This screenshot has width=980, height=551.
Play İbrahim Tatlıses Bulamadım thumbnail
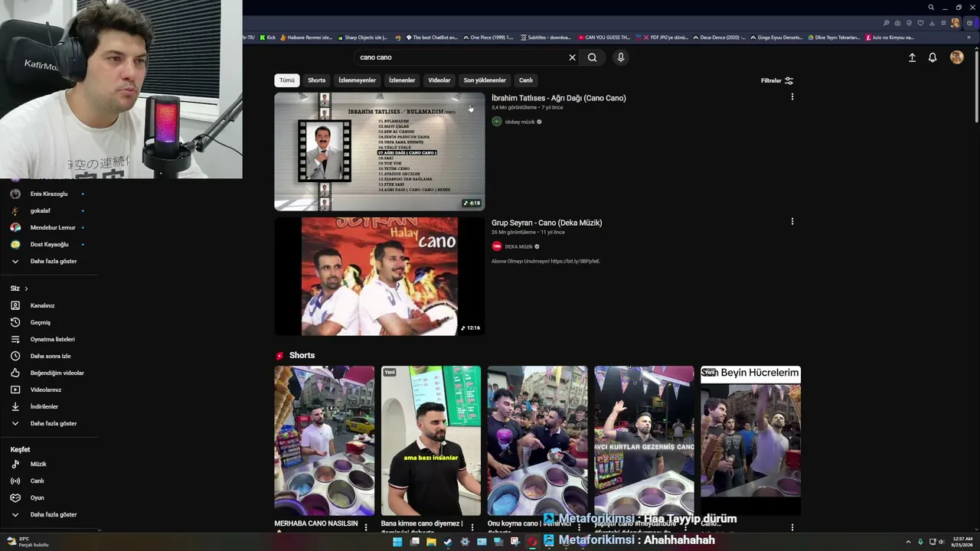tap(380, 152)
